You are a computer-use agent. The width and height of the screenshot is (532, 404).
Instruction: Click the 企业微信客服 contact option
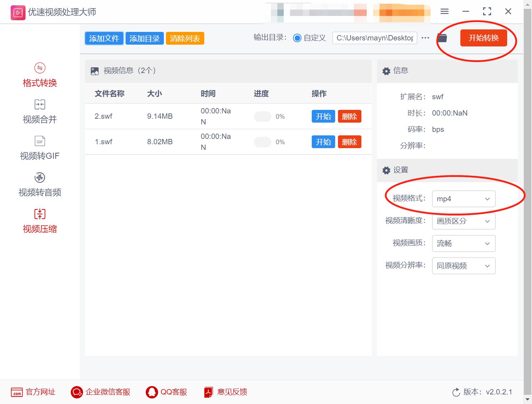(100, 392)
